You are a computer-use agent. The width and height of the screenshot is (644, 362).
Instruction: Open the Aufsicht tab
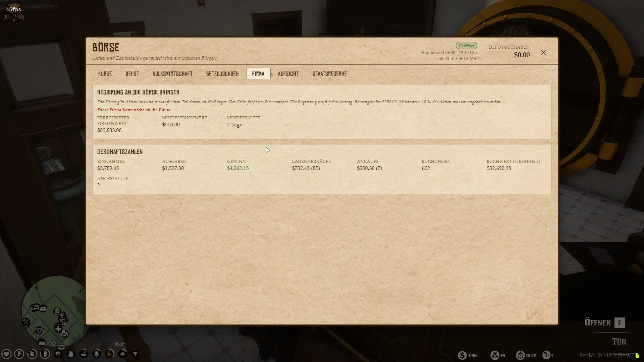coord(288,74)
